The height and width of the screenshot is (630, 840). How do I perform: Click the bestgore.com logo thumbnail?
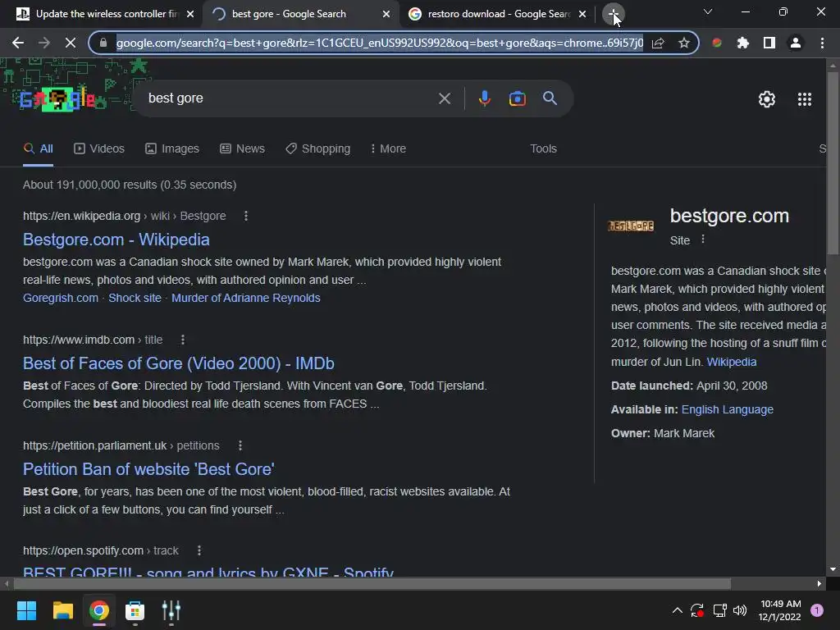(x=631, y=226)
